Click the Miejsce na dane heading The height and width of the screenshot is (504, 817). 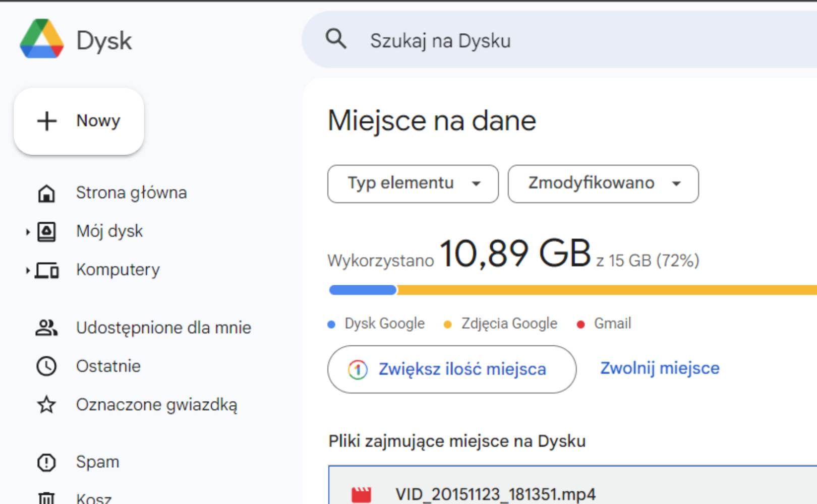coord(432,121)
